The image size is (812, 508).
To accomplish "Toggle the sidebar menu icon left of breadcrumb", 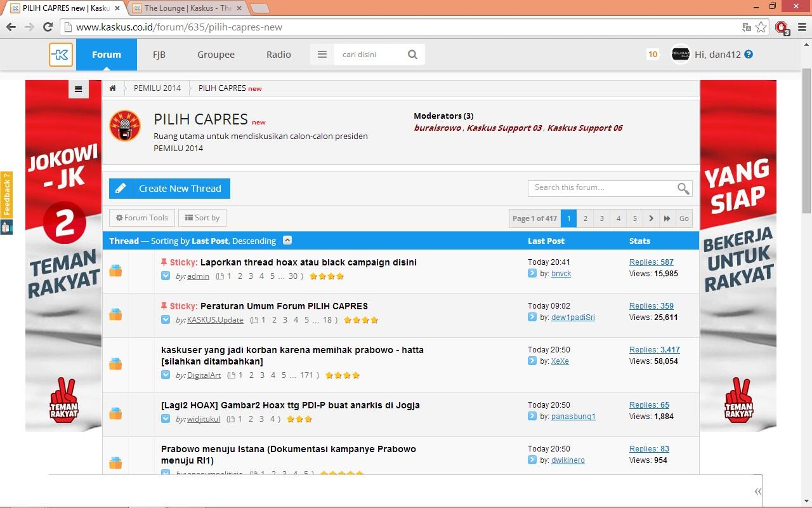I will coord(78,90).
